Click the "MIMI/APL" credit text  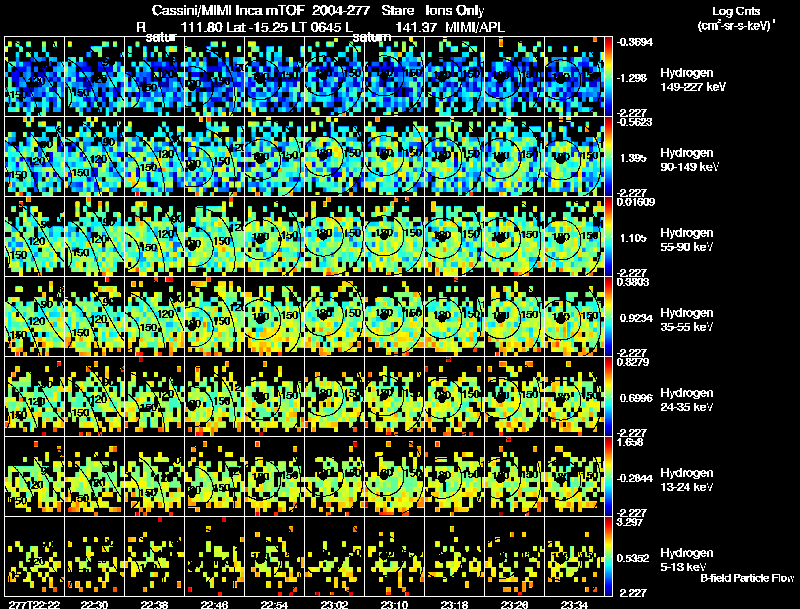coord(475,27)
